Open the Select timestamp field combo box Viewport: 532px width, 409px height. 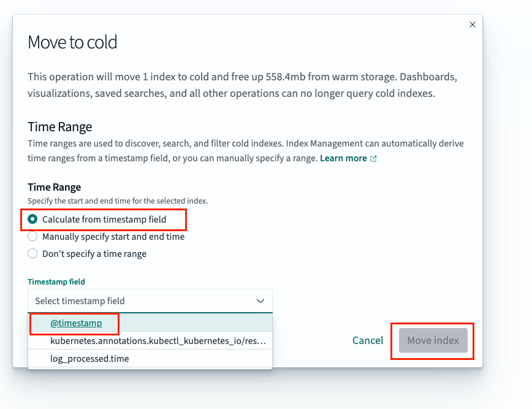point(150,300)
